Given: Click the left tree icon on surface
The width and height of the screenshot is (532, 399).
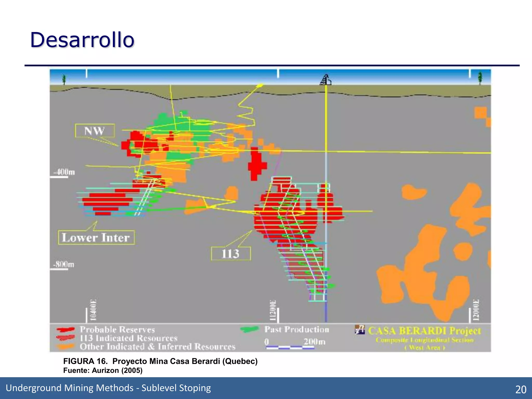Looking at the screenshot, I should (64, 79).
